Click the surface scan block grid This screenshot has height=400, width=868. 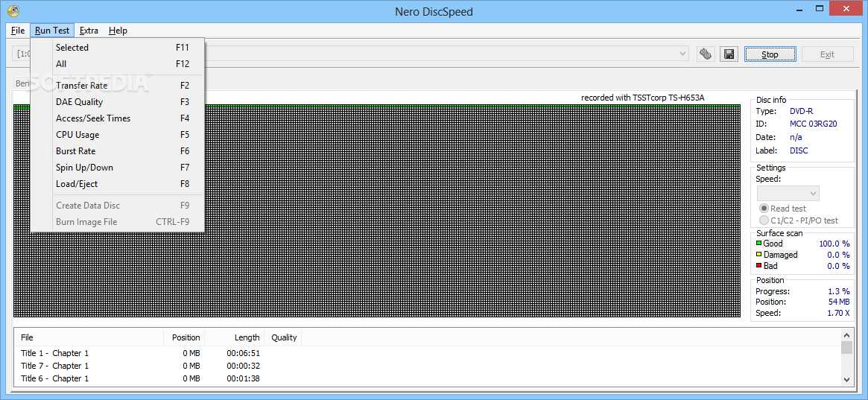[x=376, y=211]
